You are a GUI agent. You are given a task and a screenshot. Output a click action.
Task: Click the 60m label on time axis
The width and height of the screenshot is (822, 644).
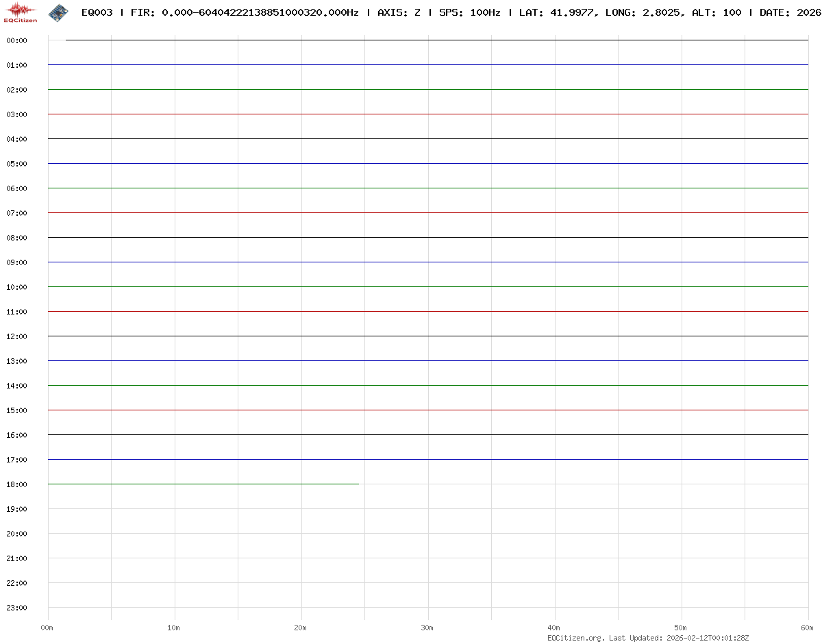coord(807,628)
